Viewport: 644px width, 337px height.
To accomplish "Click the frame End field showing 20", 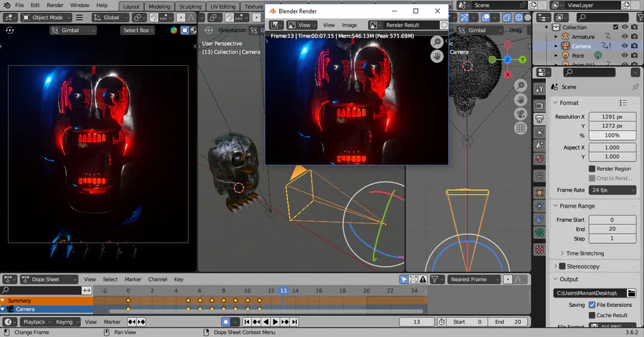I will (613, 229).
